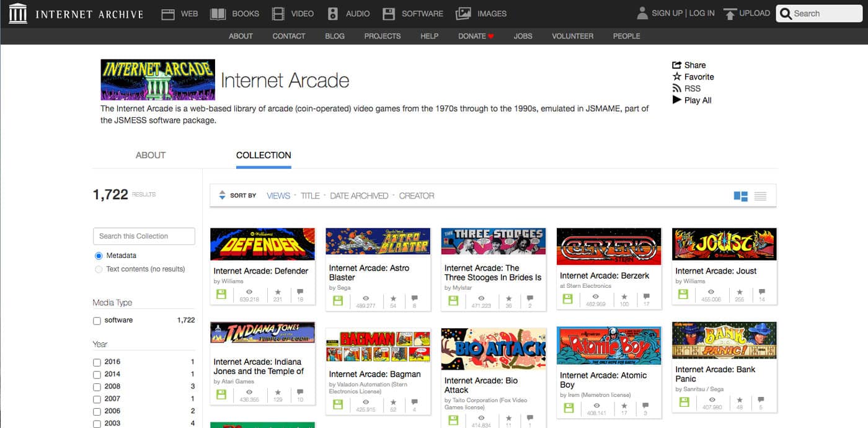This screenshot has width=868, height=428.
Task: Sort results by DATE ARCHIVED
Action: click(359, 195)
